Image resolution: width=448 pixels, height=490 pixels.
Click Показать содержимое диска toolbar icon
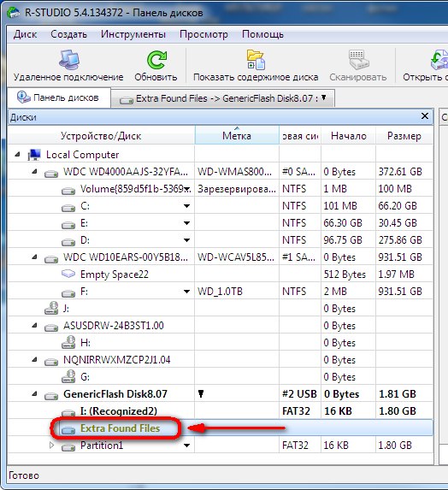[x=256, y=59]
